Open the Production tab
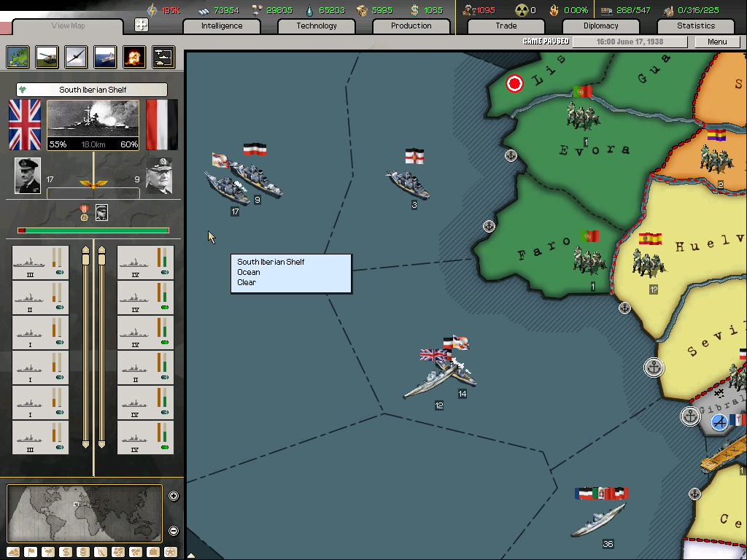Image resolution: width=747 pixels, height=560 pixels. (x=411, y=26)
